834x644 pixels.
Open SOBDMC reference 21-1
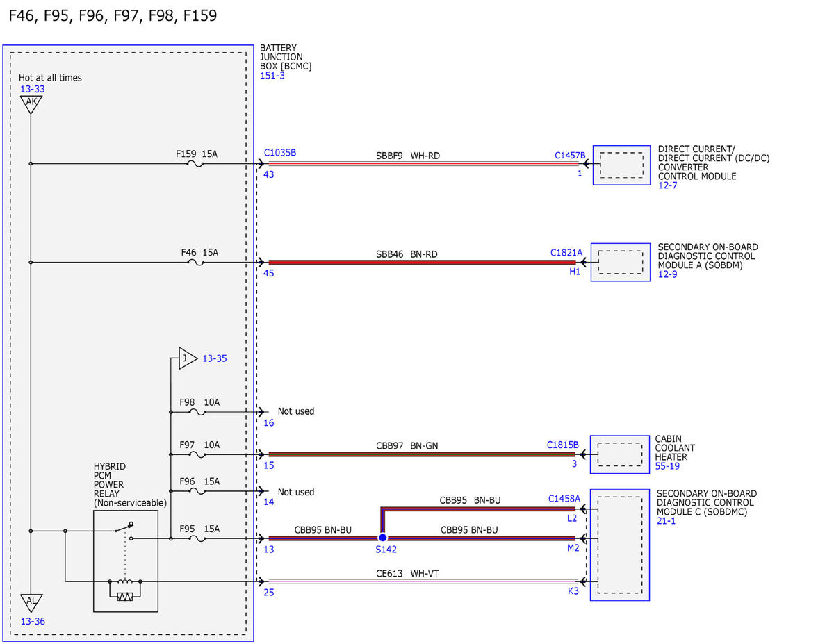coord(667,520)
